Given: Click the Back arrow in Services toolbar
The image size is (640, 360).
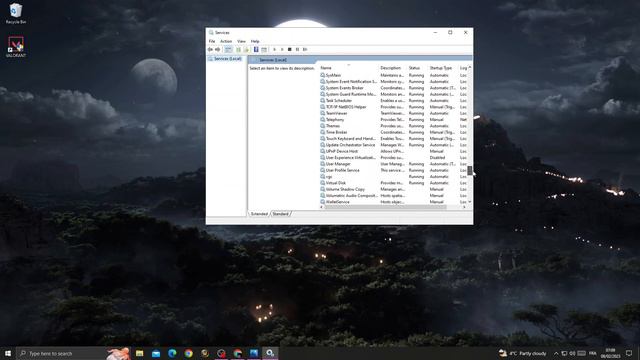Looking at the screenshot, I should (210, 49).
